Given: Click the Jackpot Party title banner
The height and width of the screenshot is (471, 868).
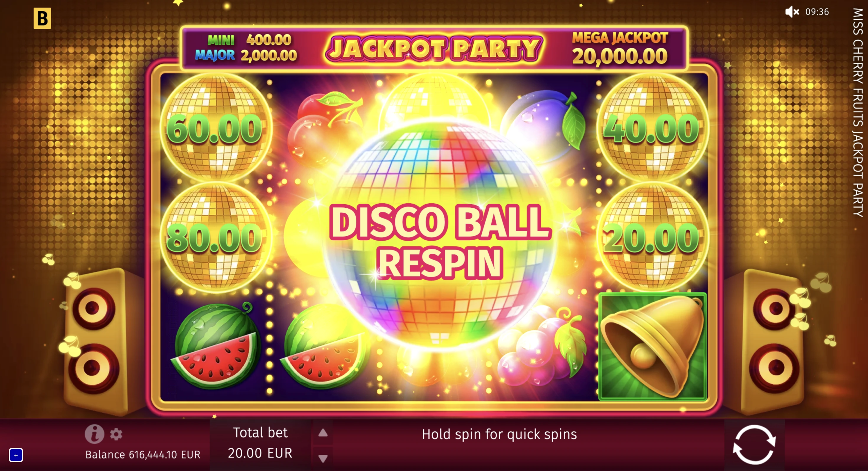Looking at the screenshot, I should (434, 49).
